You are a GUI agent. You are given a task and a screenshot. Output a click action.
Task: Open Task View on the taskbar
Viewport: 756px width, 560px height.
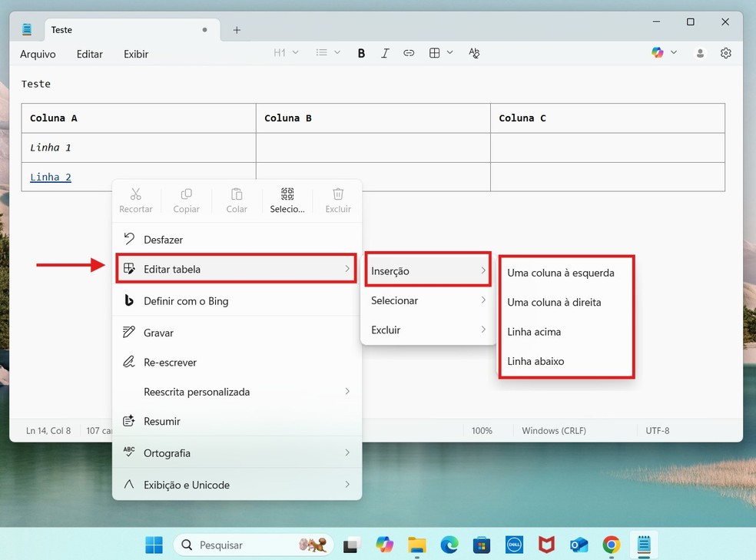(x=352, y=545)
